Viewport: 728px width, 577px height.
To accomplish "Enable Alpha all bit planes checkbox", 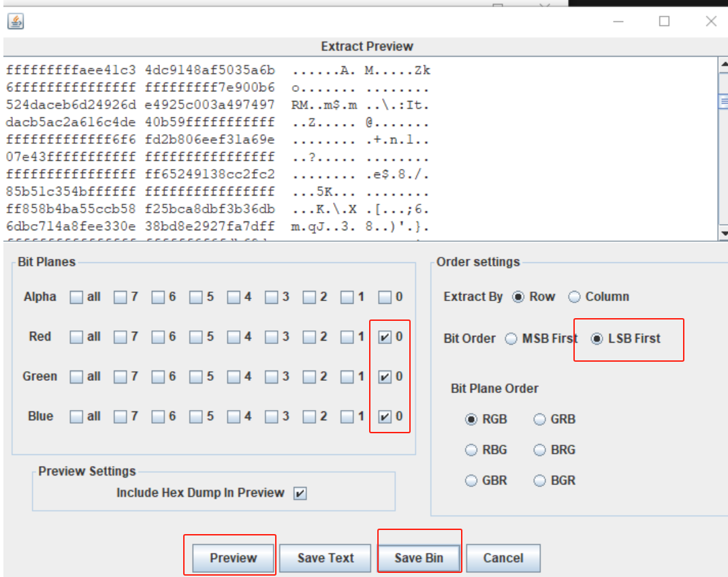I will coord(76,297).
